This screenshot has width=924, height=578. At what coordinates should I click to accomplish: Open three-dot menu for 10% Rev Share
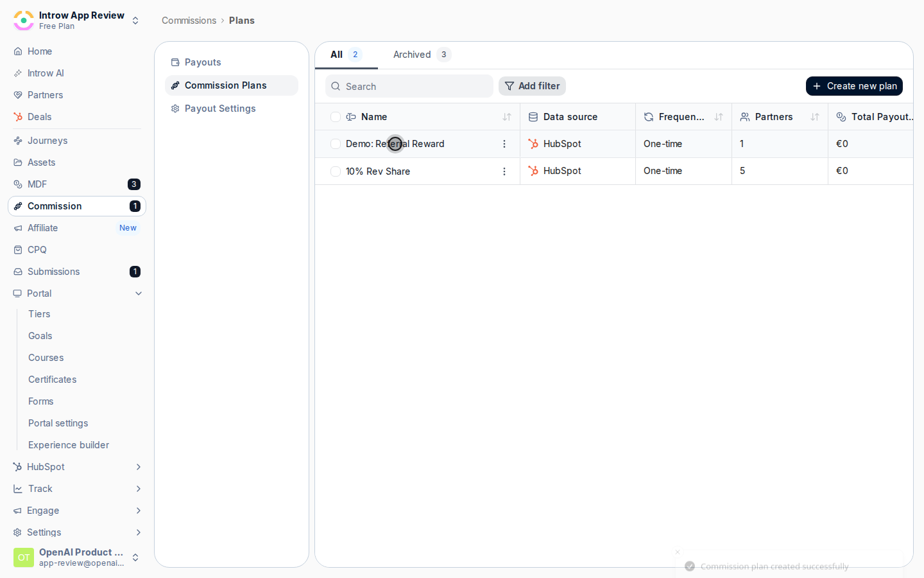coord(504,171)
